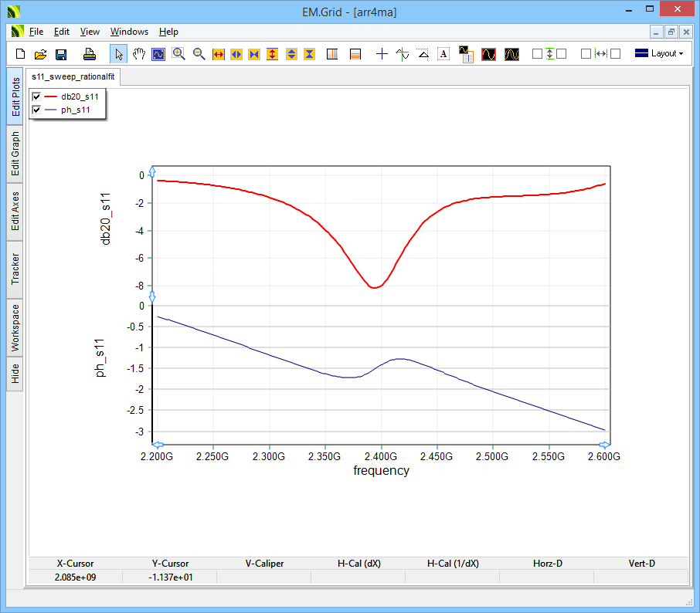Select the s11_sweep_rationalfit tab

point(73,77)
